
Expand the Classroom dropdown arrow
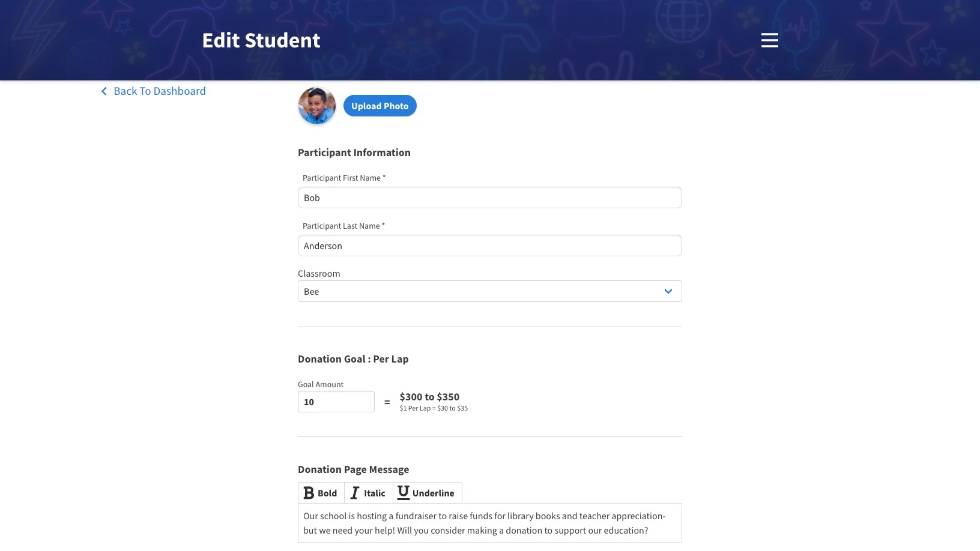(x=668, y=291)
